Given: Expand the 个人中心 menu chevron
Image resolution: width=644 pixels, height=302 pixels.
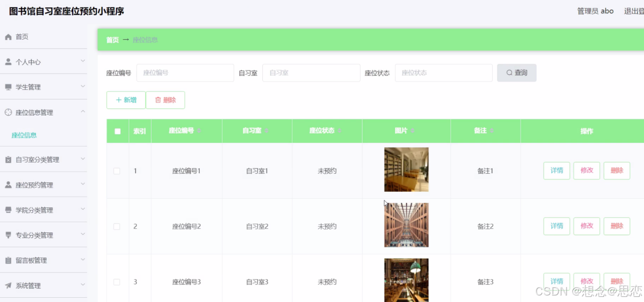Looking at the screenshot, I should 83,61.
